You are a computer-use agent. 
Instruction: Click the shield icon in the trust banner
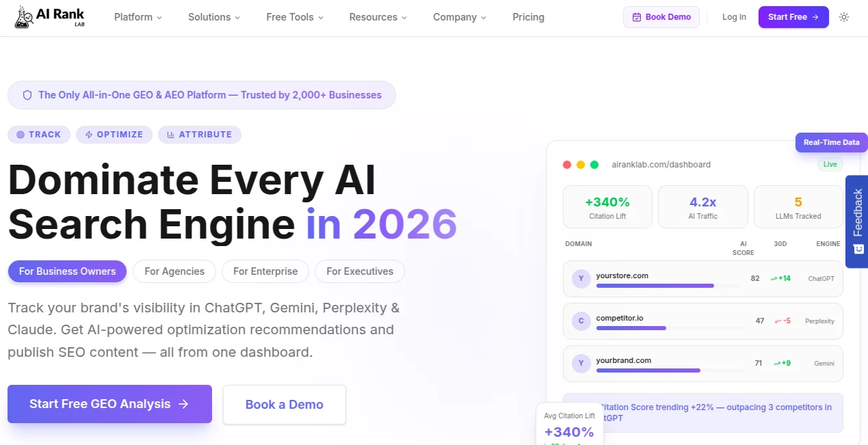click(27, 95)
